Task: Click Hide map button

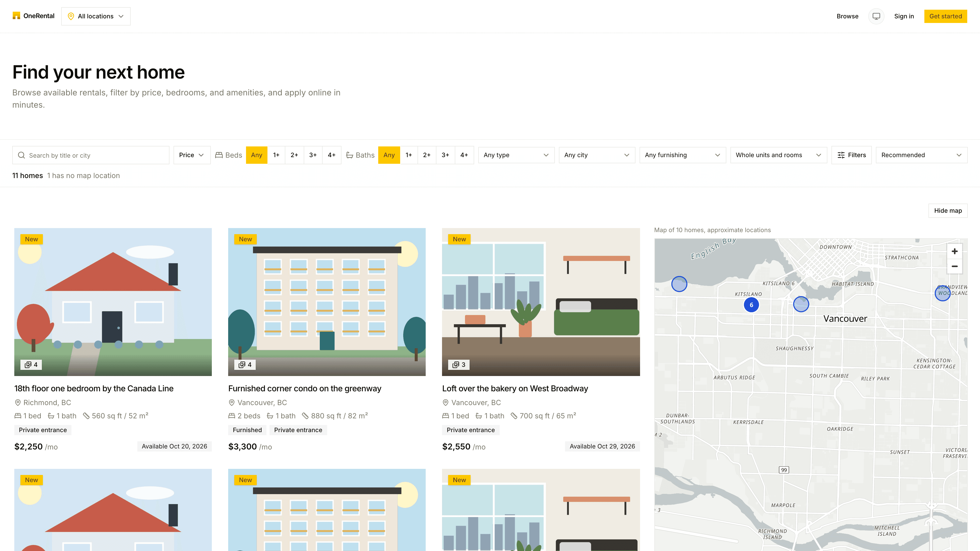Action: [x=948, y=211]
